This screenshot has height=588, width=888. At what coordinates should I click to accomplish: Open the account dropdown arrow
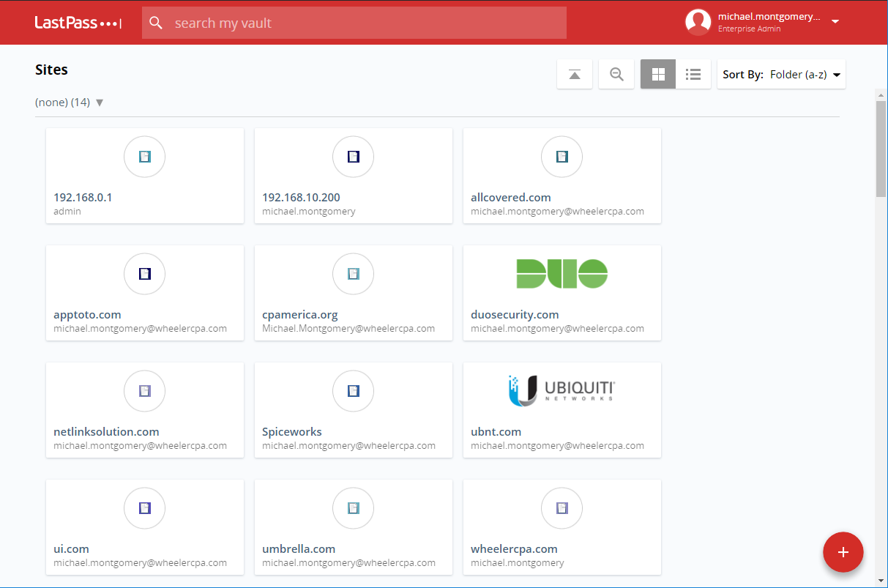835,22
